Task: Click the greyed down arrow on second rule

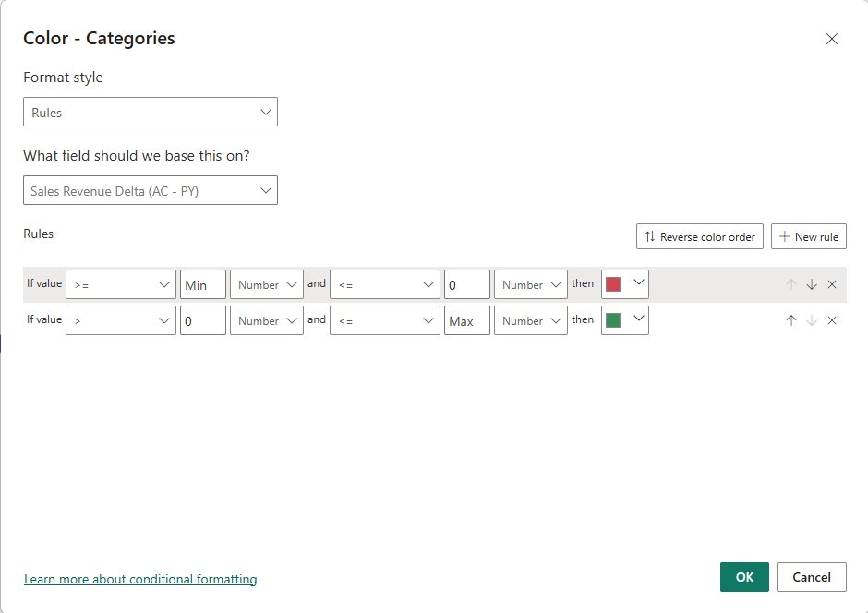Action: [812, 320]
